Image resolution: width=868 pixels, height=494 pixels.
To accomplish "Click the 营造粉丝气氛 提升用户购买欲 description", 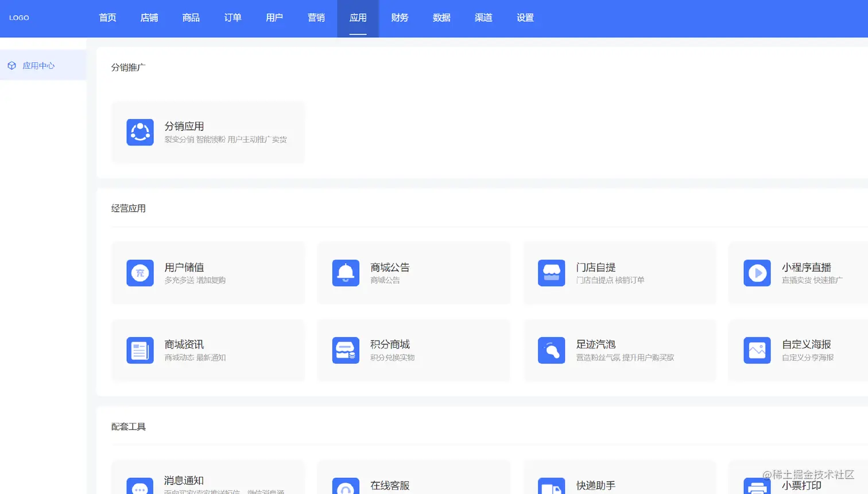I will [x=625, y=358].
